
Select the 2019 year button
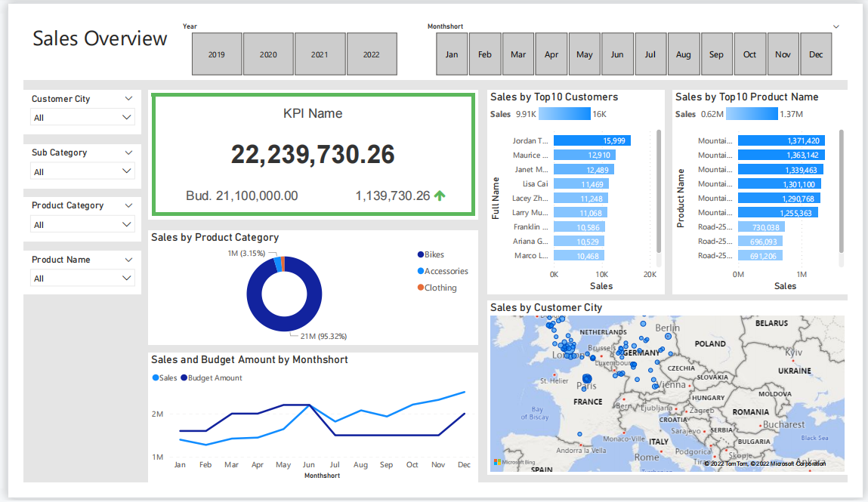217,54
